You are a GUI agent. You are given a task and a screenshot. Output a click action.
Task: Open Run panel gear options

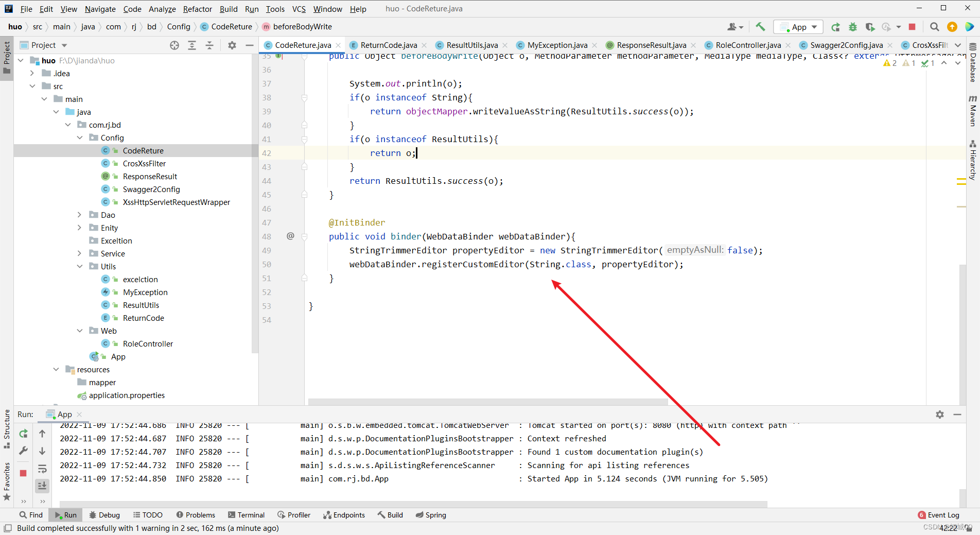click(x=940, y=415)
